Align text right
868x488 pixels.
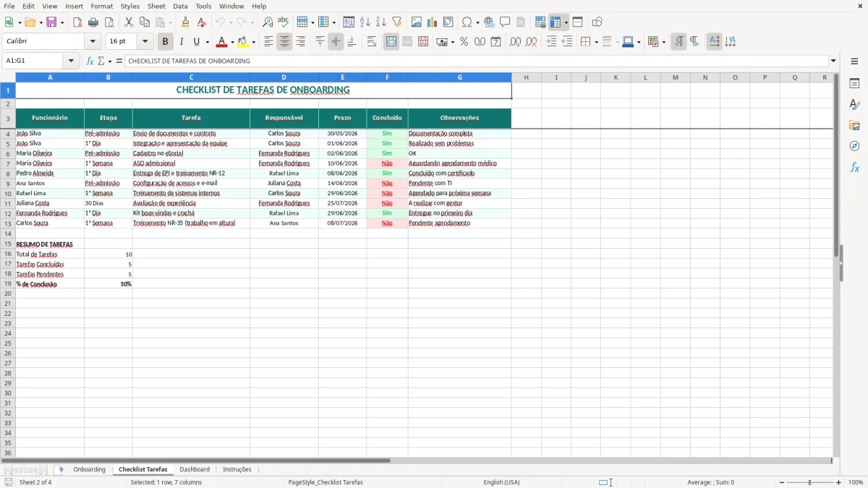(300, 42)
